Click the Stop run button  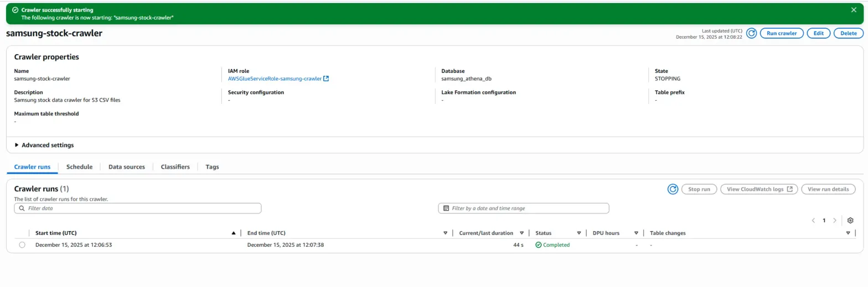pos(699,189)
